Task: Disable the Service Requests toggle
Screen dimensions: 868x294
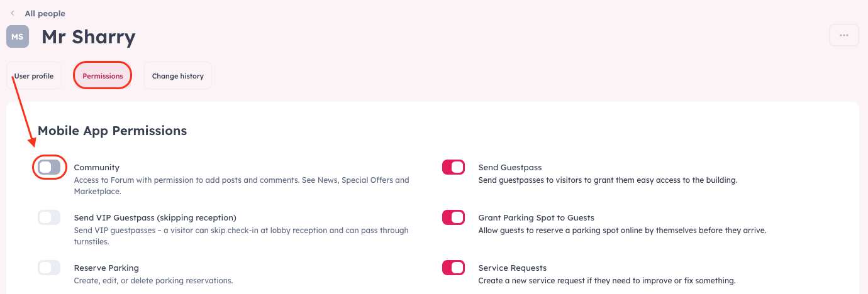Action: (x=453, y=268)
